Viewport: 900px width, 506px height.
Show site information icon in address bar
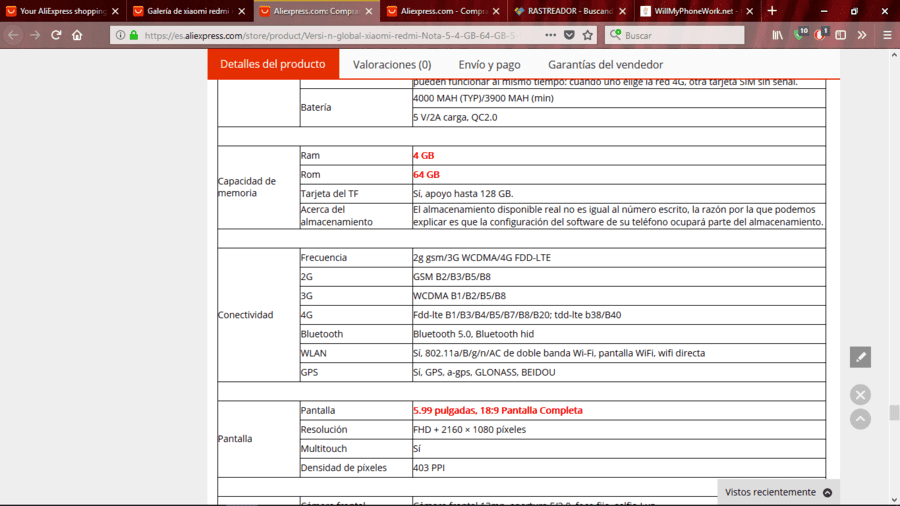120,35
